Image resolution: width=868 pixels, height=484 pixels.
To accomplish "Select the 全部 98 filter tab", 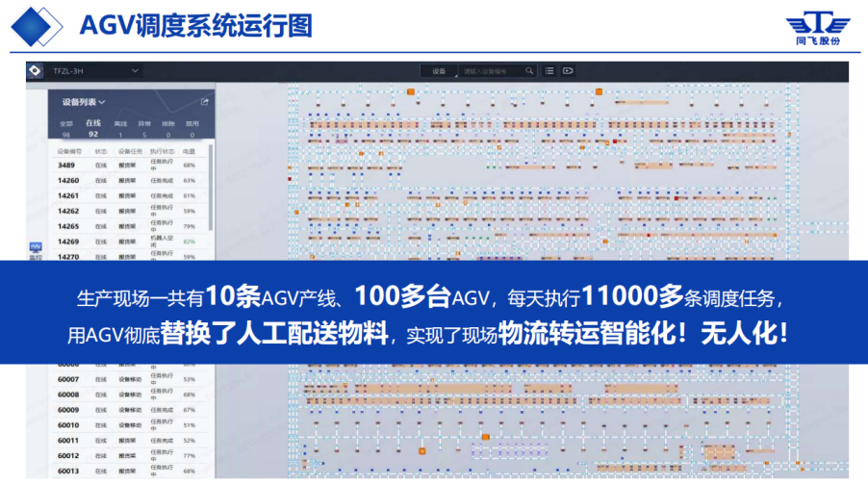I will tap(66, 129).
